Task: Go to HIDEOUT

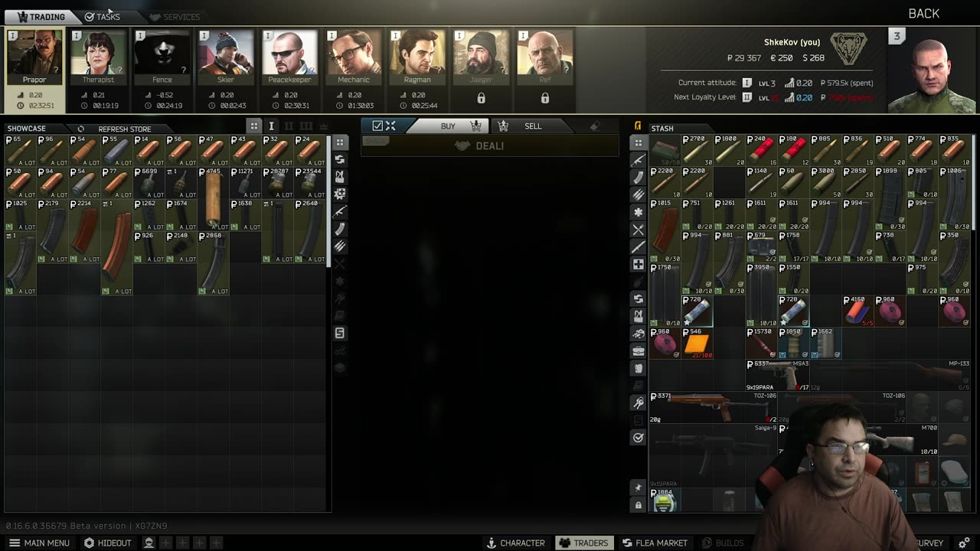Action: click(x=108, y=543)
